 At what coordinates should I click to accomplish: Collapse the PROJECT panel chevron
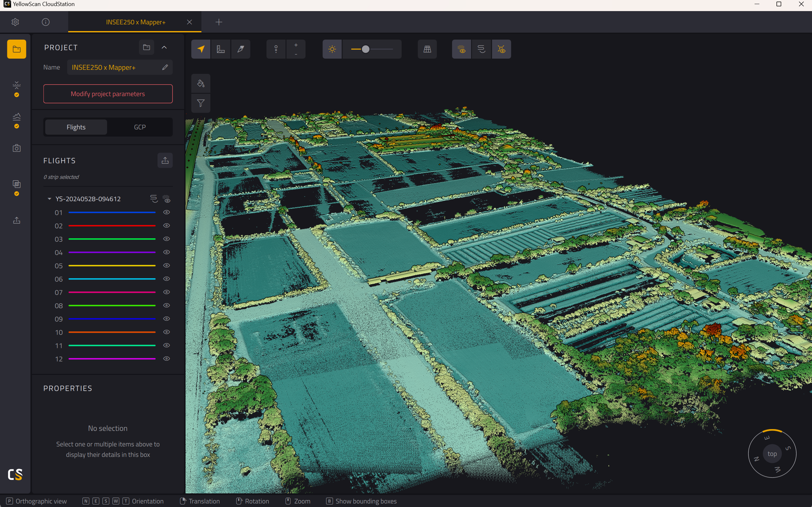[164, 47]
